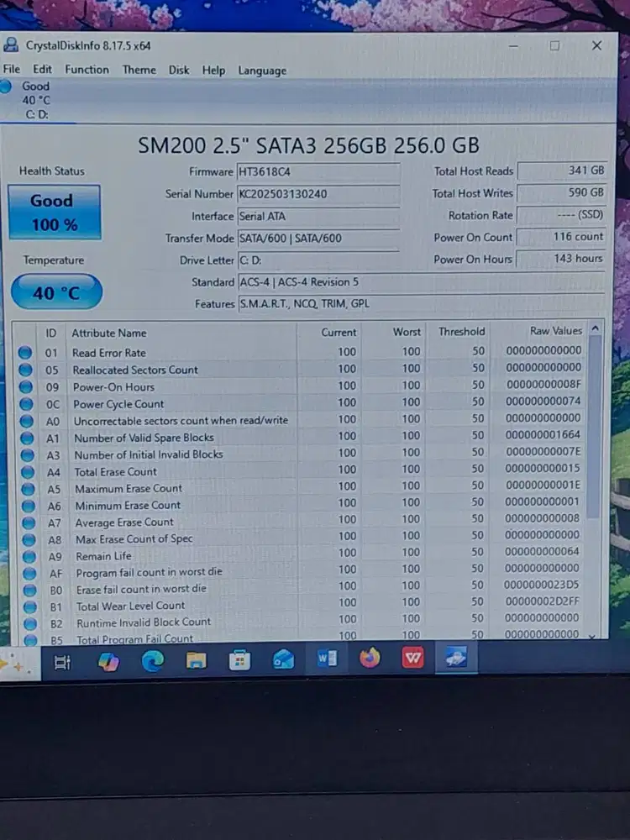Select the Runtime Invalid Block Count row

pos(304,621)
